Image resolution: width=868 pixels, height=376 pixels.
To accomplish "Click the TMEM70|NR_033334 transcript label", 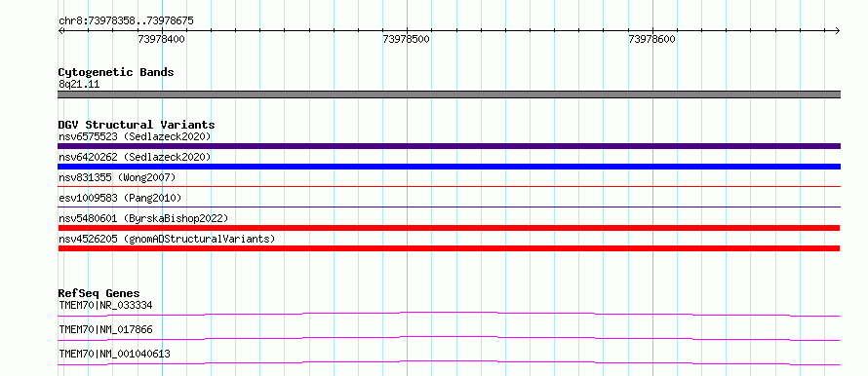I will click(105, 305).
